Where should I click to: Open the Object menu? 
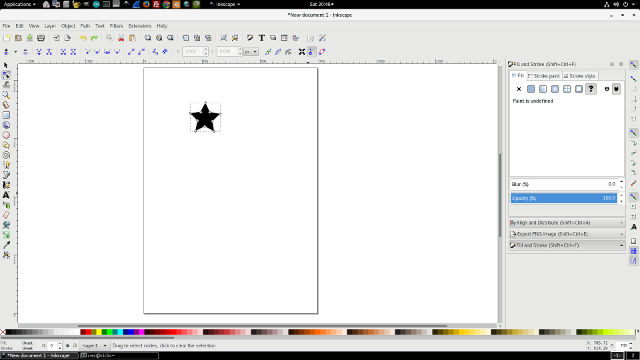click(68, 26)
